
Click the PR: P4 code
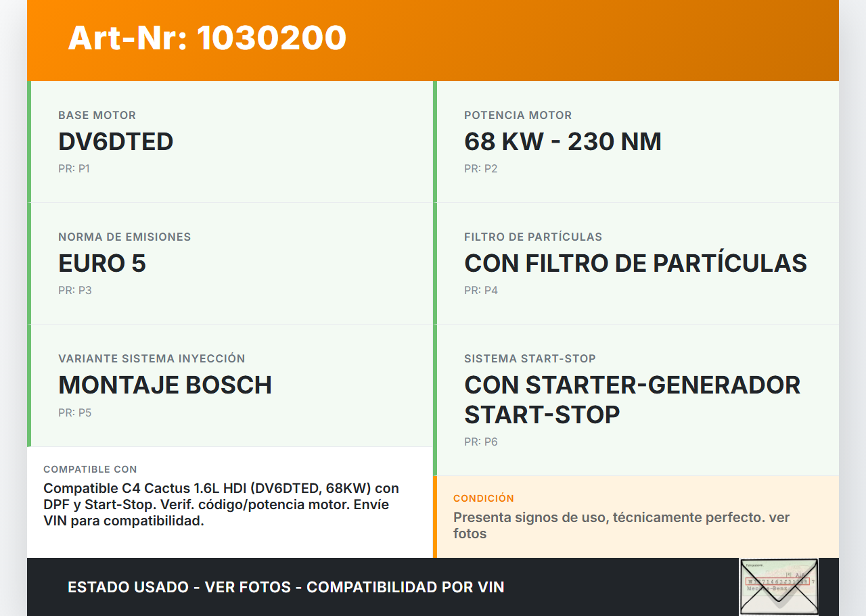coord(480,290)
